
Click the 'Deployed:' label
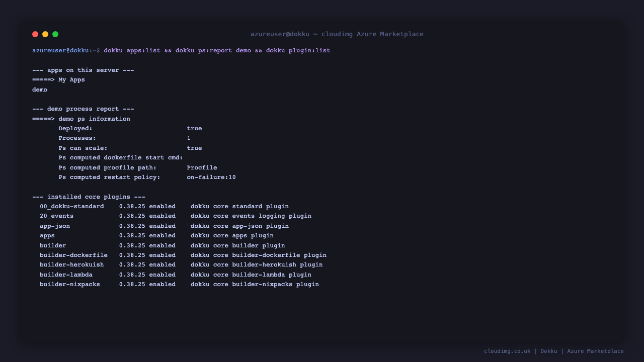coord(75,129)
